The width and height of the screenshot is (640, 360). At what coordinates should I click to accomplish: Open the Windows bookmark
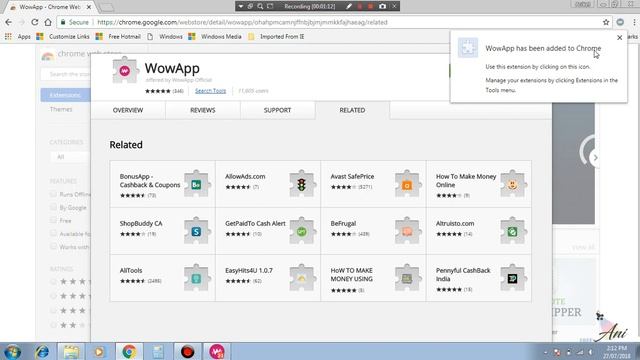(x=165, y=36)
